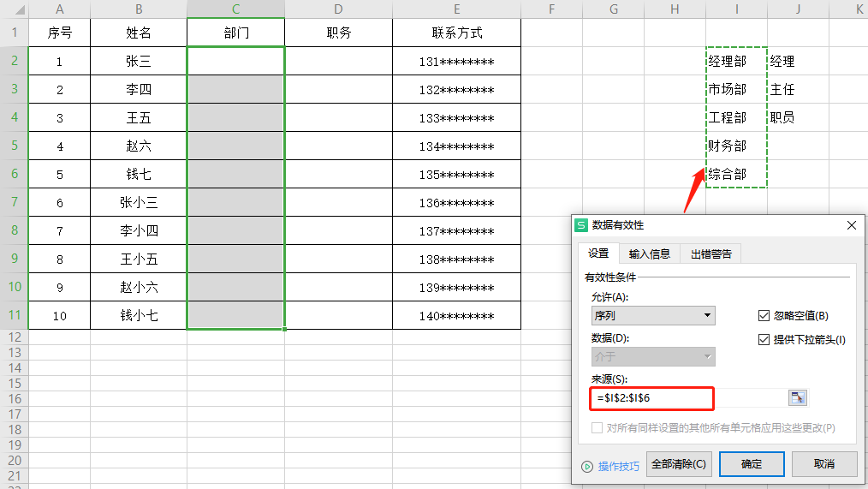
Task: Toggle the 提供下拉箭头(I) checkbox
Action: point(764,339)
